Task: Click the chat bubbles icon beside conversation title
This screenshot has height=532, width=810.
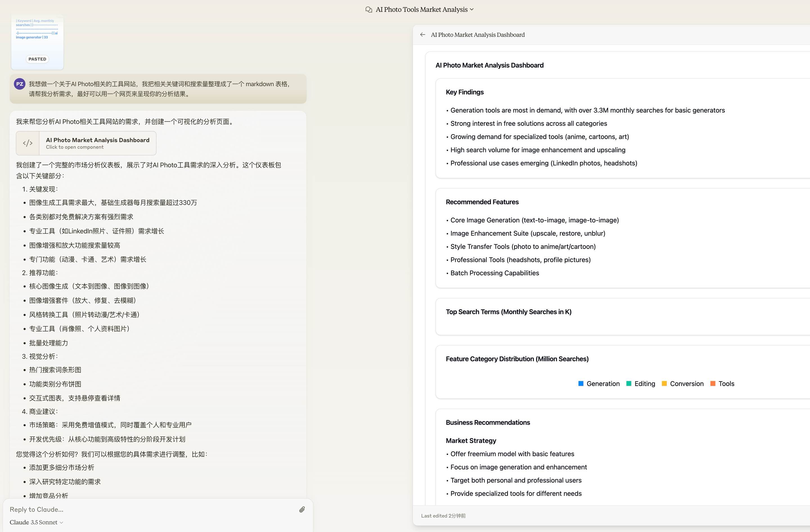Action: pyautogui.click(x=369, y=10)
